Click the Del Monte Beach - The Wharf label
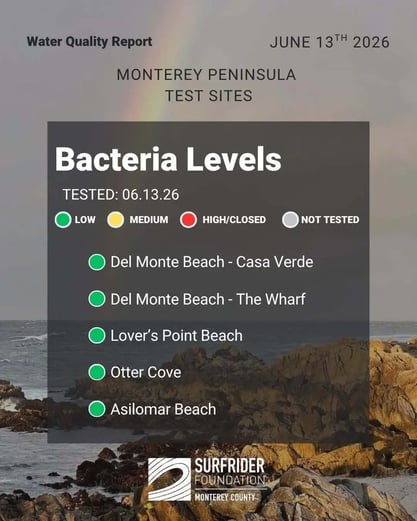Image resolution: width=417 pixels, height=521 pixels. [208, 299]
